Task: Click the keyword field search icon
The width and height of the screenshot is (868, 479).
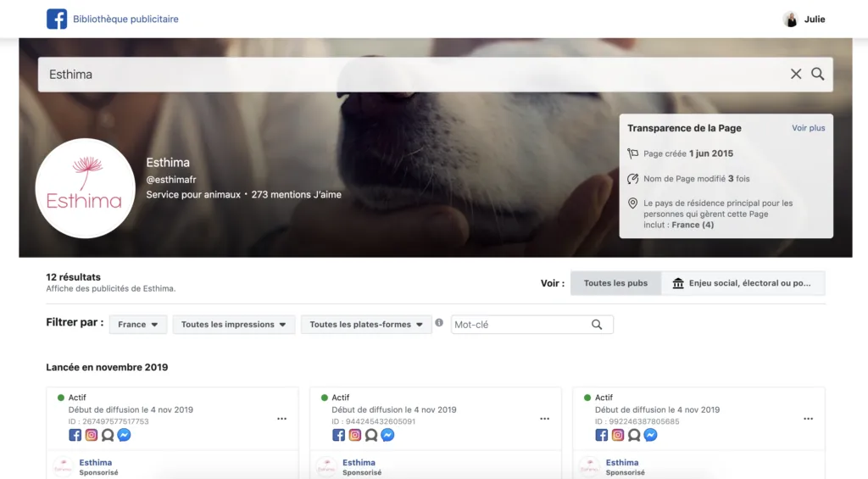Action: tap(597, 325)
